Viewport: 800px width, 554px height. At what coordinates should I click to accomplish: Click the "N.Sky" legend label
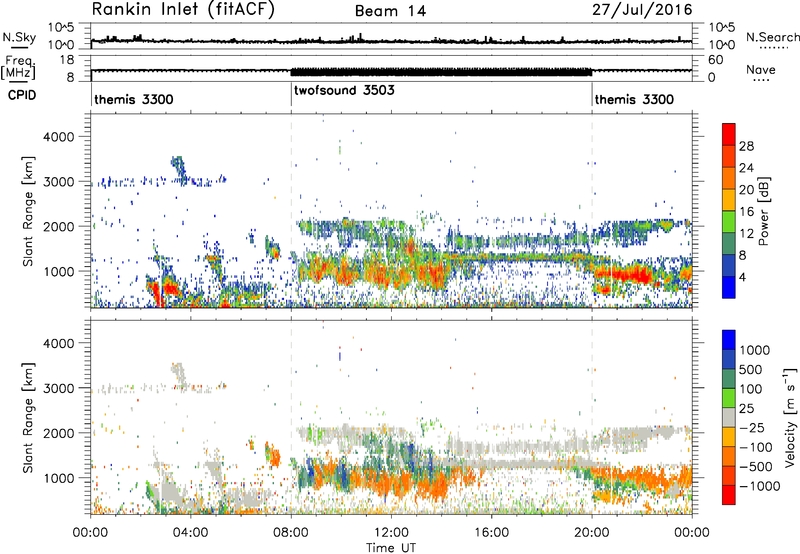click(x=19, y=37)
